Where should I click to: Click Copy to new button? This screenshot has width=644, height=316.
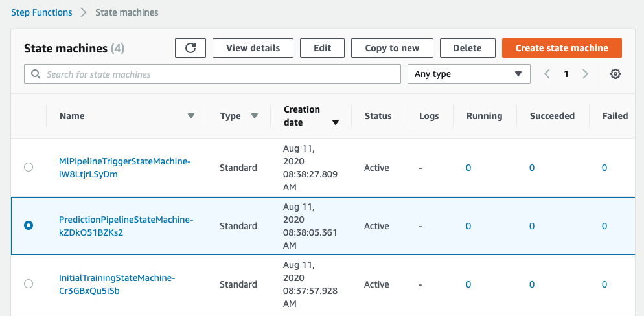[x=392, y=48]
